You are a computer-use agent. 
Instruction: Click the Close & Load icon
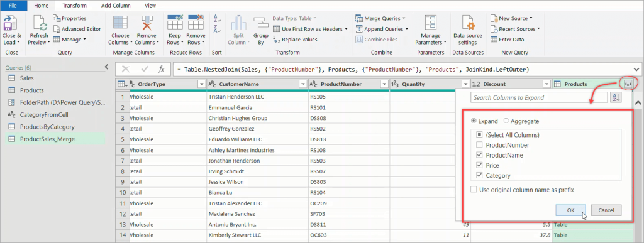tap(10, 23)
